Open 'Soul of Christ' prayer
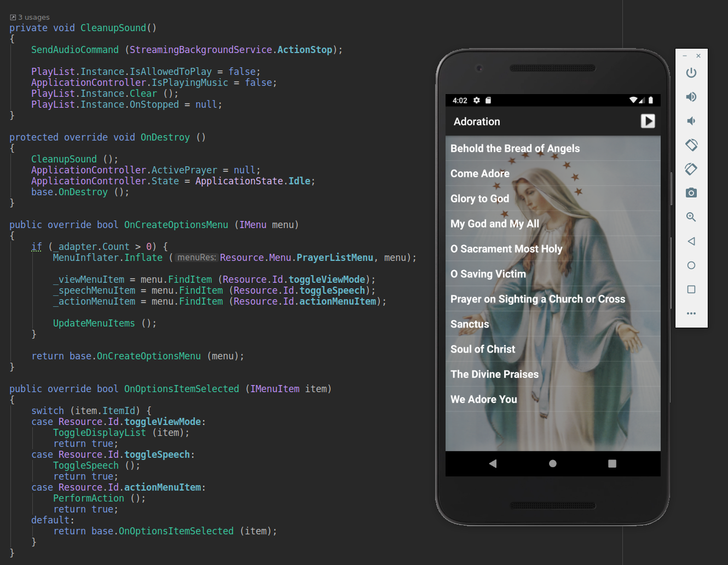Image resolution: width=728 pixels, height=565 pixels. (x=553, y=350)
